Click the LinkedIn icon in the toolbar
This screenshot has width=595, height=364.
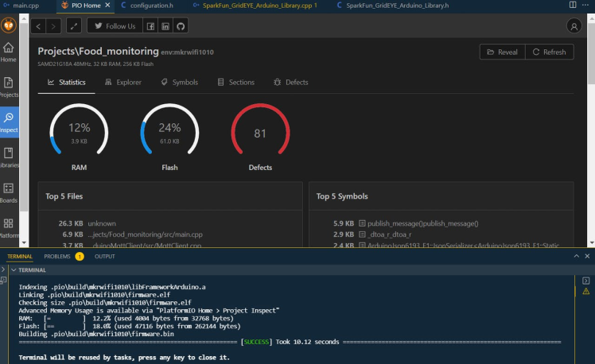(x=165, y=26)
